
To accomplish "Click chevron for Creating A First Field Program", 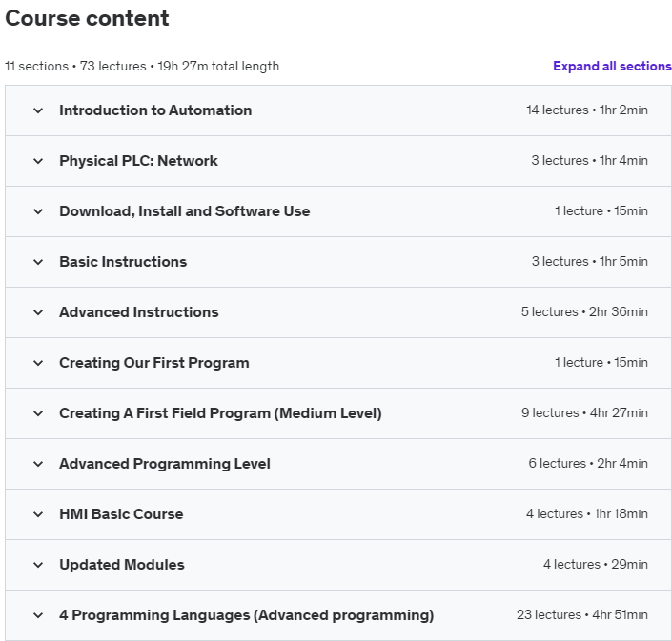I will (x=38, y=413).
